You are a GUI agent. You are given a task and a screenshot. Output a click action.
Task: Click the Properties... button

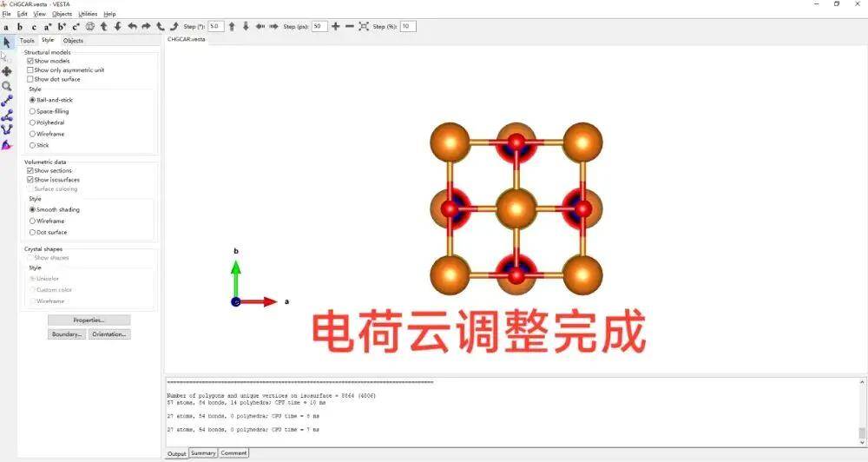click(89, 320)
